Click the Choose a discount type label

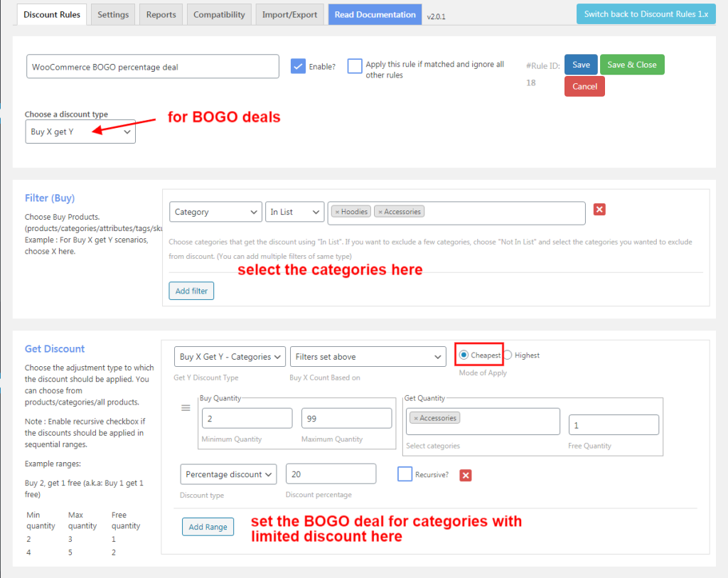[x=66, y=114]
